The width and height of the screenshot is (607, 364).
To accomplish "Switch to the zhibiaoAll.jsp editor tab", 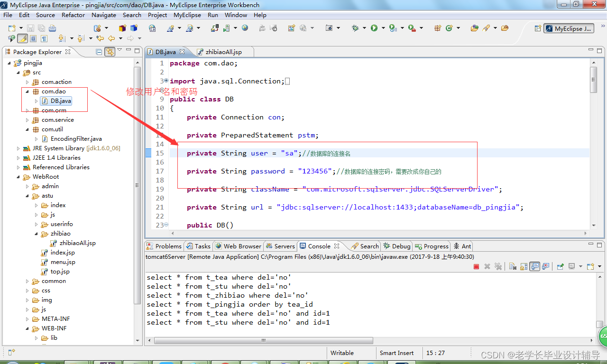I will pyautogui.click(x=223, y=51).
